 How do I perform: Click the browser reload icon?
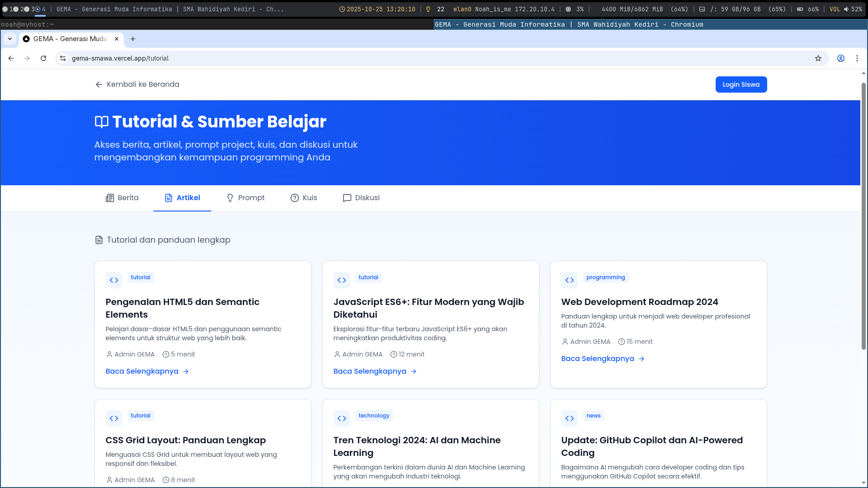point(43,58)
